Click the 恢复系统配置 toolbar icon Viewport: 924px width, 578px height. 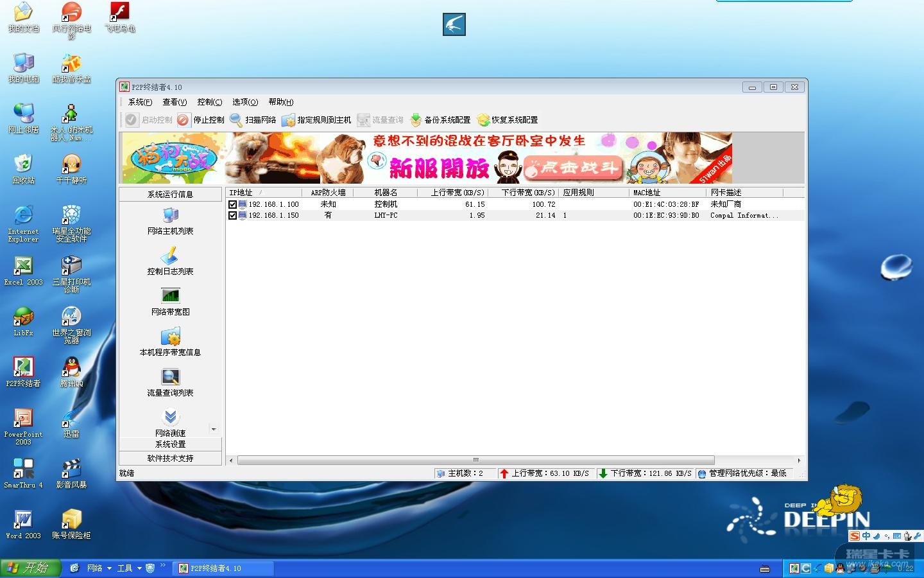pos(483,120)
